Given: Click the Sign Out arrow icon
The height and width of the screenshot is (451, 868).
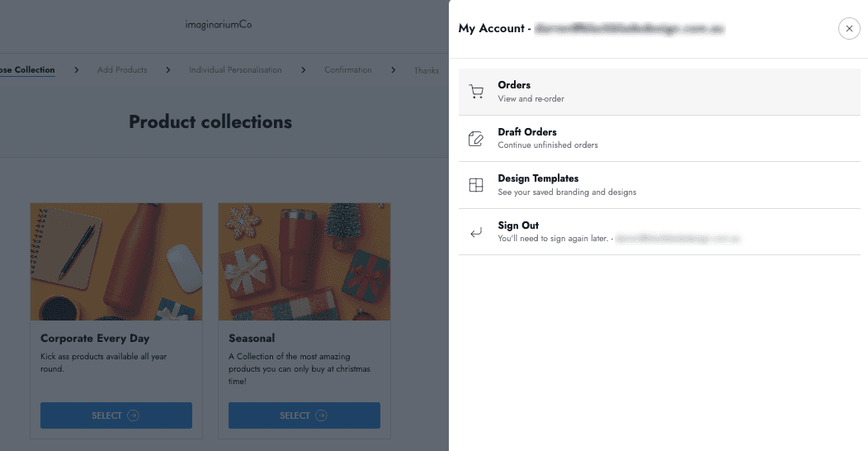Looking at the screenshot, I should point(476,232).
